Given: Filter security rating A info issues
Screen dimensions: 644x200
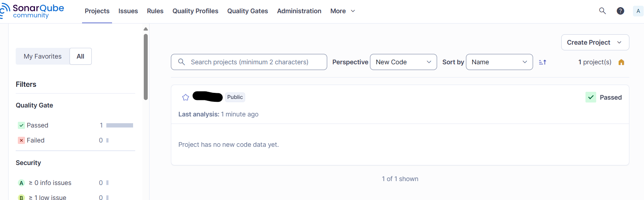Looking at the screenshot, I should click(50, 183).
